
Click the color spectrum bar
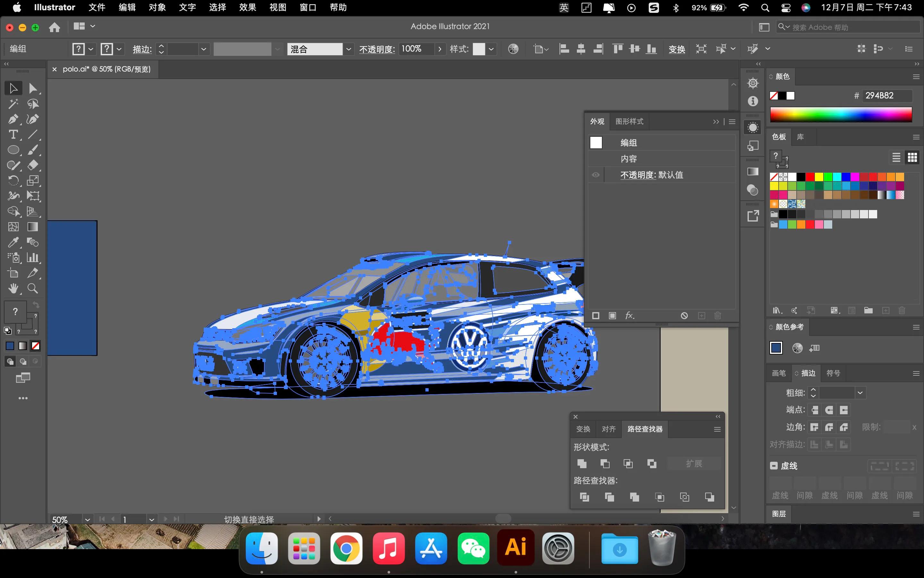pos(841,114)
